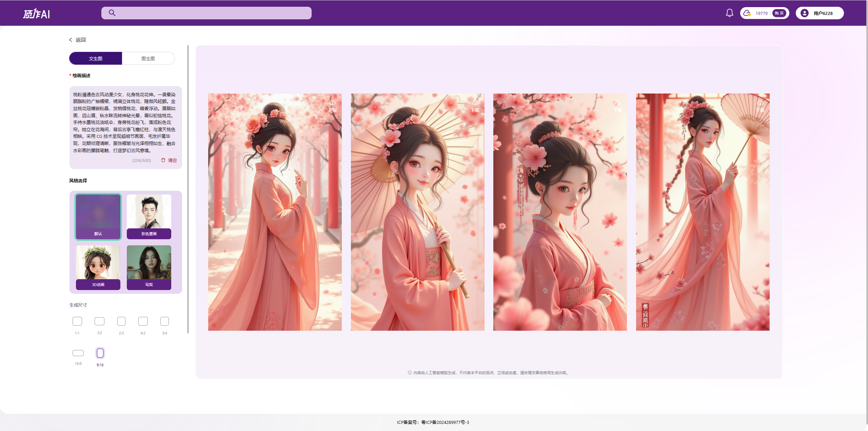
Task: Download the rightmost generated image
Action: point(760,105)
